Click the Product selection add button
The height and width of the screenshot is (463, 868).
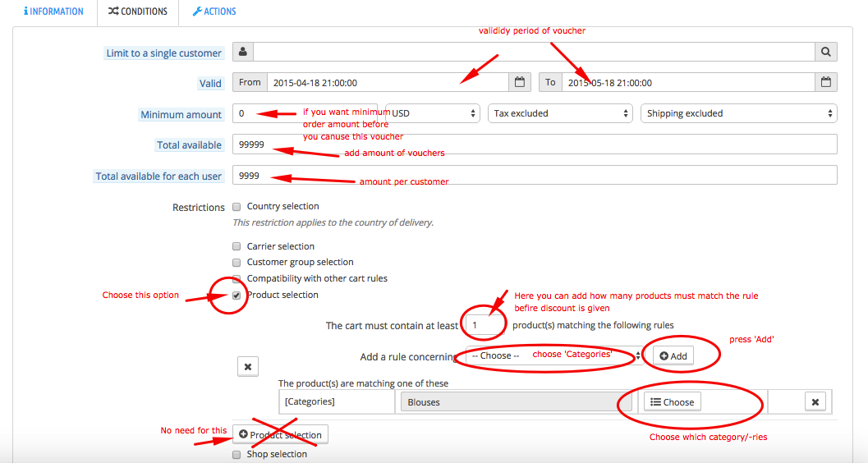coord(280,435)
